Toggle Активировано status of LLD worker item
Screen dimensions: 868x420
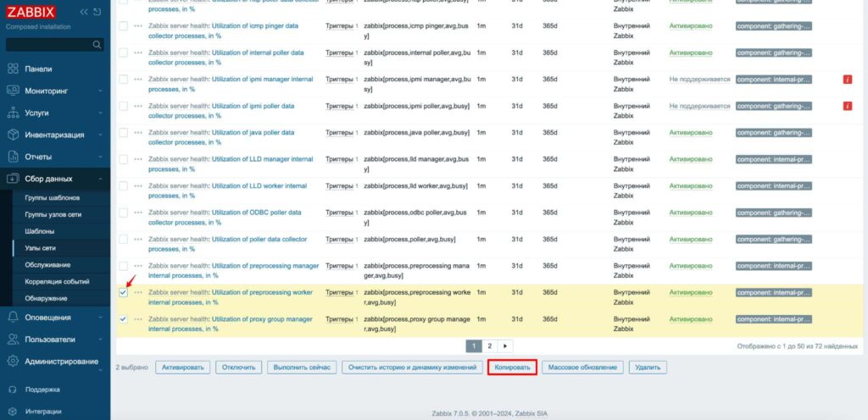pyautogui.click(x=690, y=185)
